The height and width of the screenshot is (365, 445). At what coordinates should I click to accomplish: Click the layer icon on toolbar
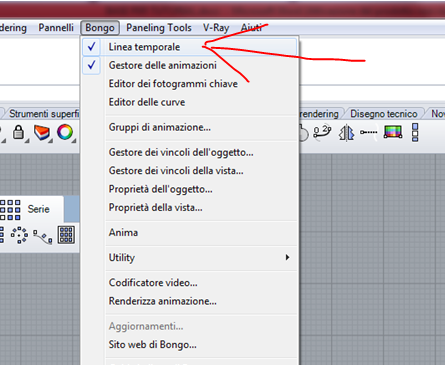[x=42, y=133]
